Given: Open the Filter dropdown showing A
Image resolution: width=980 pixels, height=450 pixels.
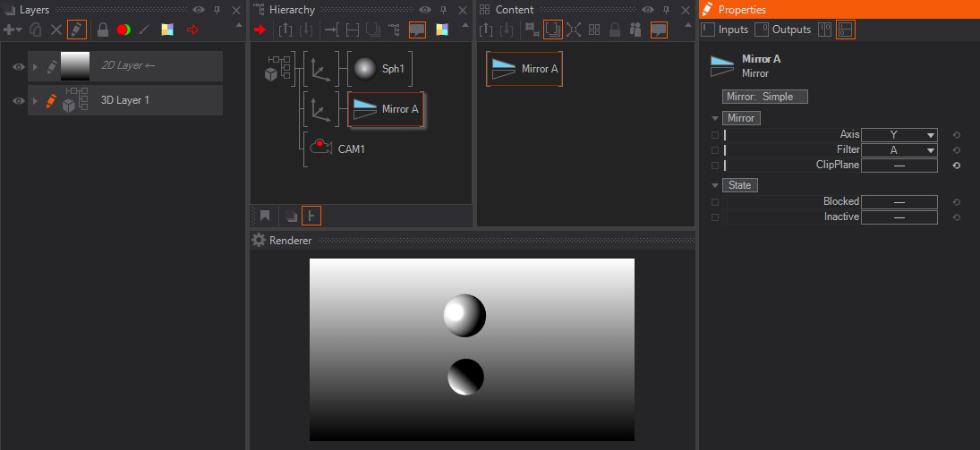Looking at the screenshot, I should pyautogui.click(x=899, y=150).
